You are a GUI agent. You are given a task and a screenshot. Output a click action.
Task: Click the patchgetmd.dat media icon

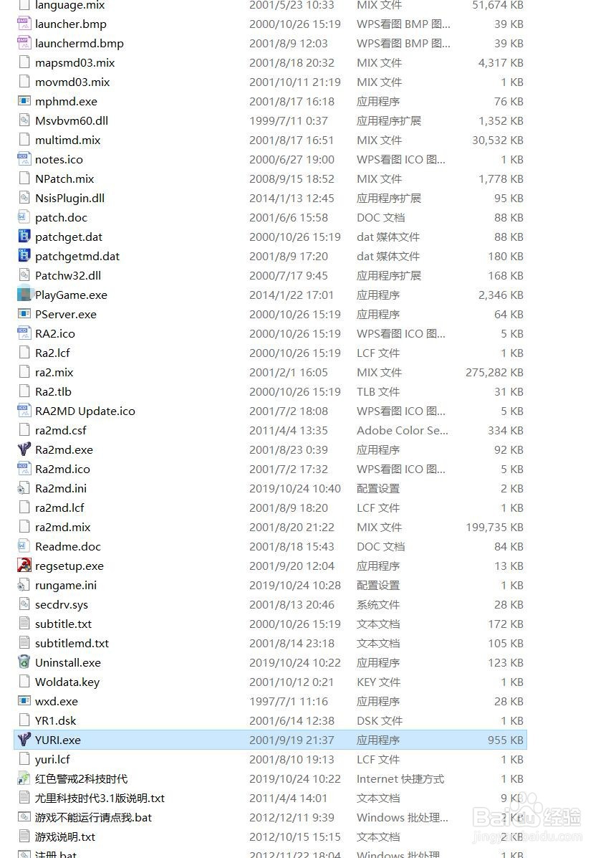(x=24, y=256)
